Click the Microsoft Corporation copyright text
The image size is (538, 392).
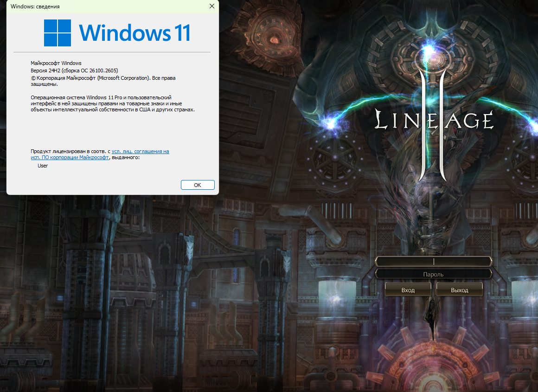[x=103, y=78]
